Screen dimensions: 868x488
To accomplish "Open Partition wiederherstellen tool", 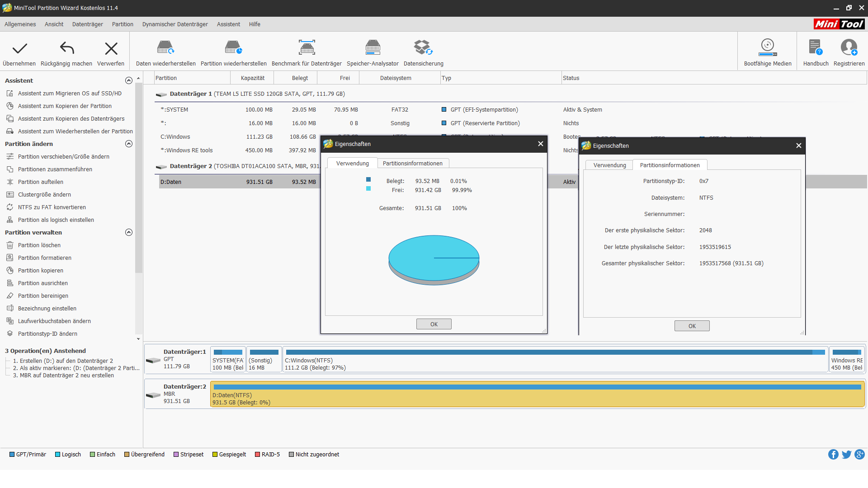I will (233, 47).
